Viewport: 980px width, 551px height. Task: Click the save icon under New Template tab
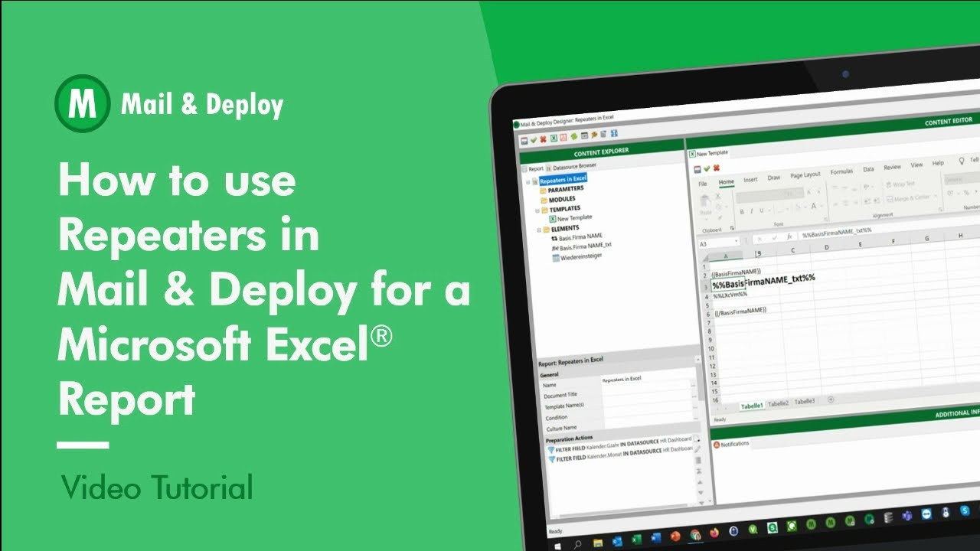coord(697,169)
